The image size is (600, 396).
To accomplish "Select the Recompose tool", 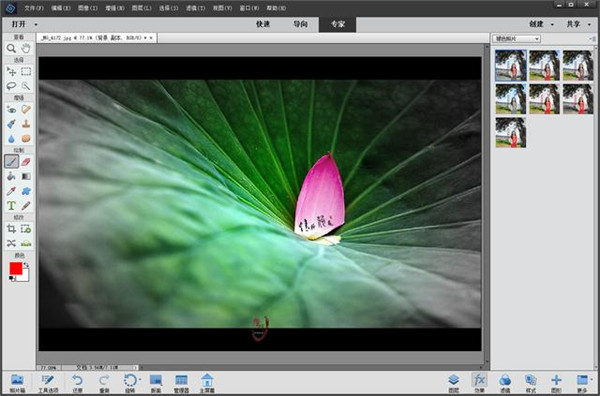I will tap(26, 229).
